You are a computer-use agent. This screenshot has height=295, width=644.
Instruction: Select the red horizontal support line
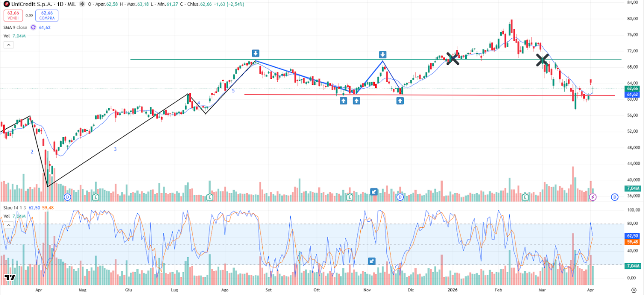[x=303, y=95]
